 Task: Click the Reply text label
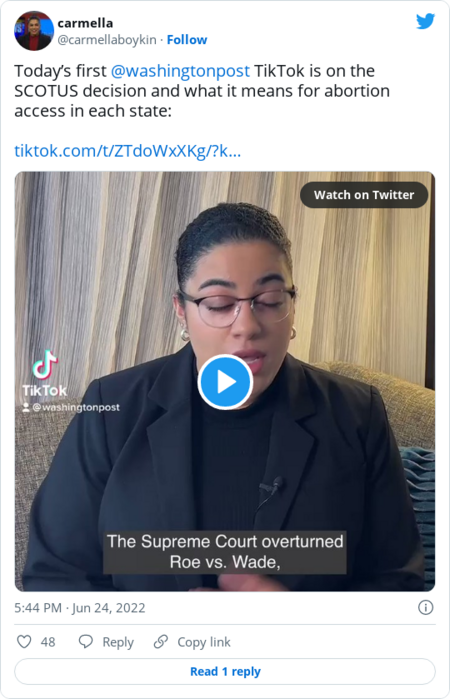[x=118, y=642]
